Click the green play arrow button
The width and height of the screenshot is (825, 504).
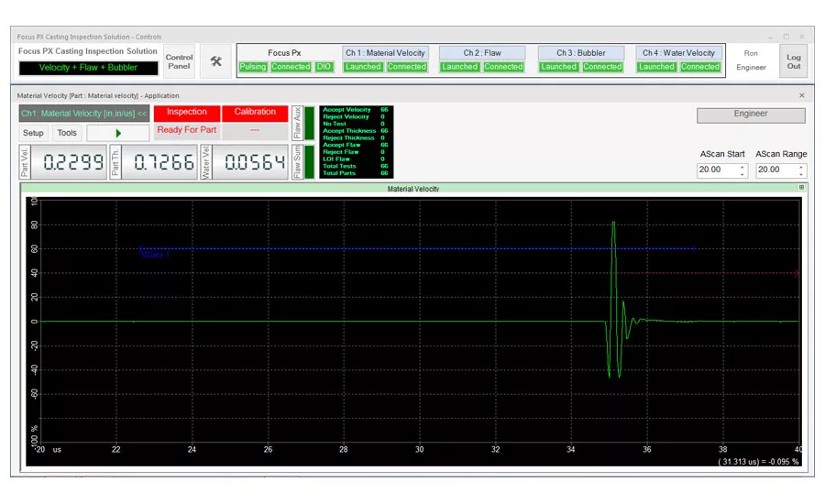[x=118, y=133]
